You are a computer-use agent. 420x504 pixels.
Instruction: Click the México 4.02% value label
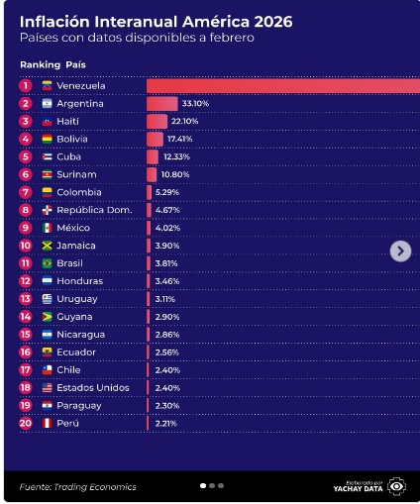point(167,228)
